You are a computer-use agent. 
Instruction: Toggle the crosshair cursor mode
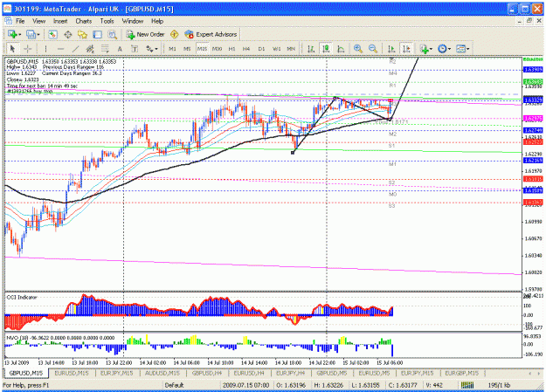pyautogui.click(x=27, y=49)
